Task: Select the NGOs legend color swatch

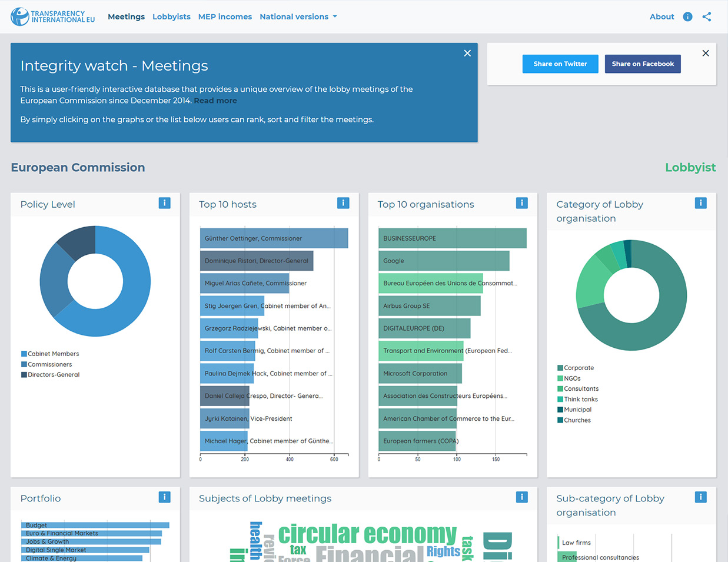Action: point(560,378)
